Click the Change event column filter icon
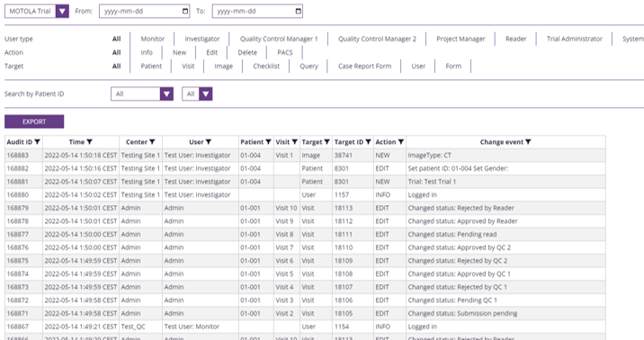Image resolution: width=644 pixels, height=340 pixels. pos(528,142)
